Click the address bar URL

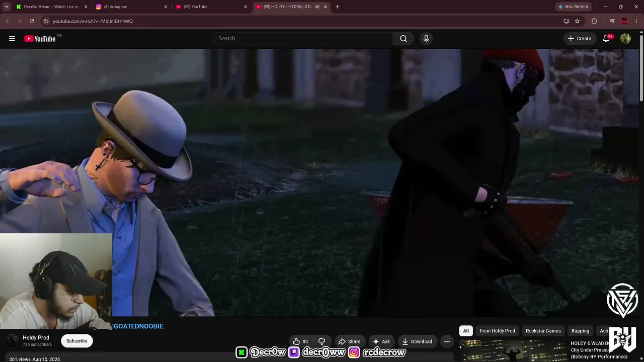[93, 21]
